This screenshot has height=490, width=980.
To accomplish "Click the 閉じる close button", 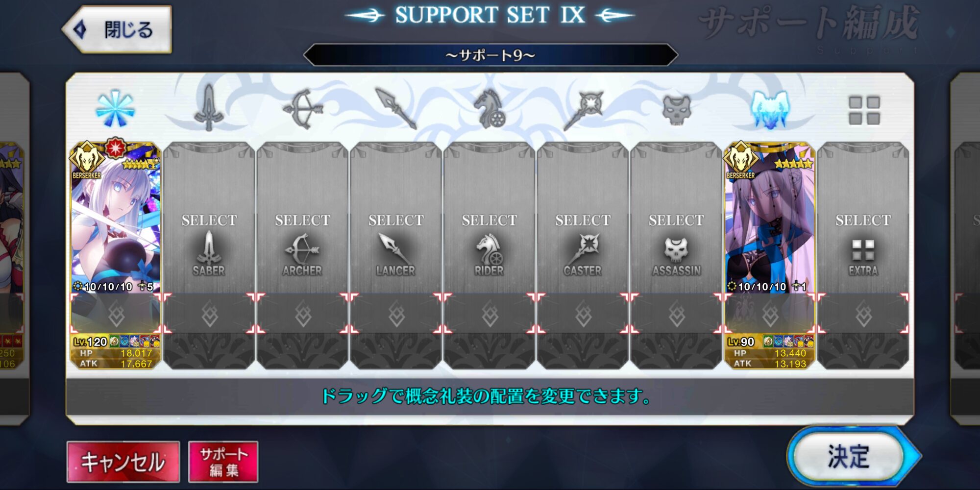I will [118, 29].
